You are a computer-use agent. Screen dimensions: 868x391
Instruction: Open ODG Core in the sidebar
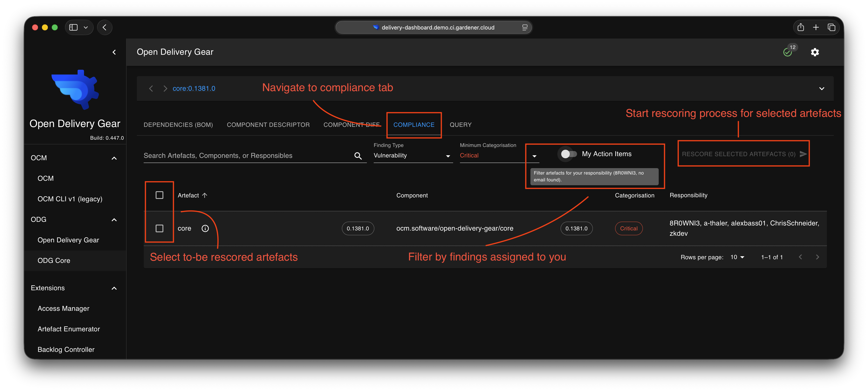point(75,260)
